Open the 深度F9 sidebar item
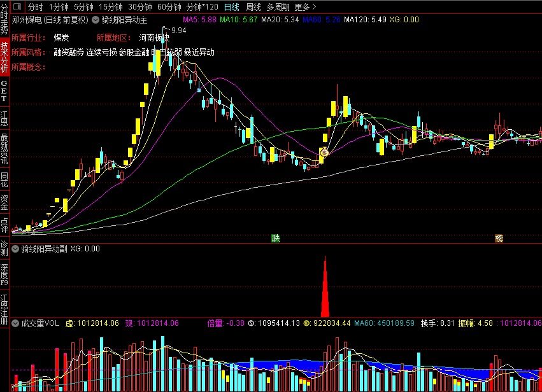This screenshot has height=392, width=542. pyautogui.click(x=4, y=274)
